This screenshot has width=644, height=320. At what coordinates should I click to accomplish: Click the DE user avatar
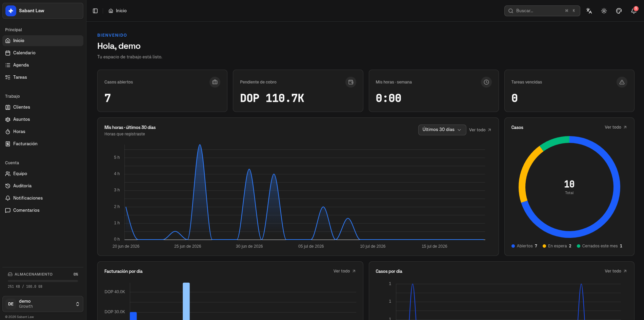point(11,304)
